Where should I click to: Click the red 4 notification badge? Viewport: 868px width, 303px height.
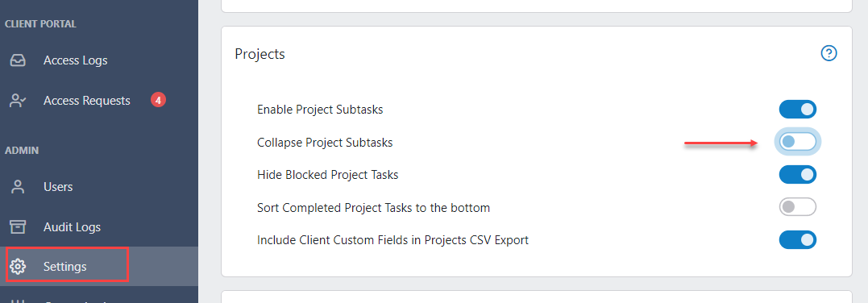tap(158, 100)
